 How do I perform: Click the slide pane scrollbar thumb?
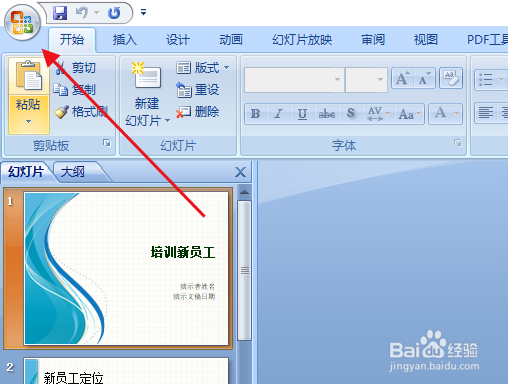point(245,270)
